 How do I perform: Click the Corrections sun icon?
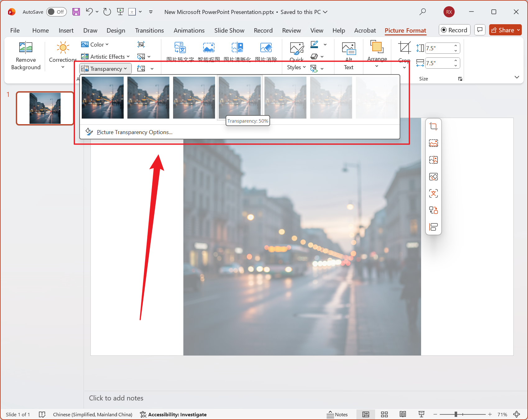pyautogui.click(x=63, y=48)
